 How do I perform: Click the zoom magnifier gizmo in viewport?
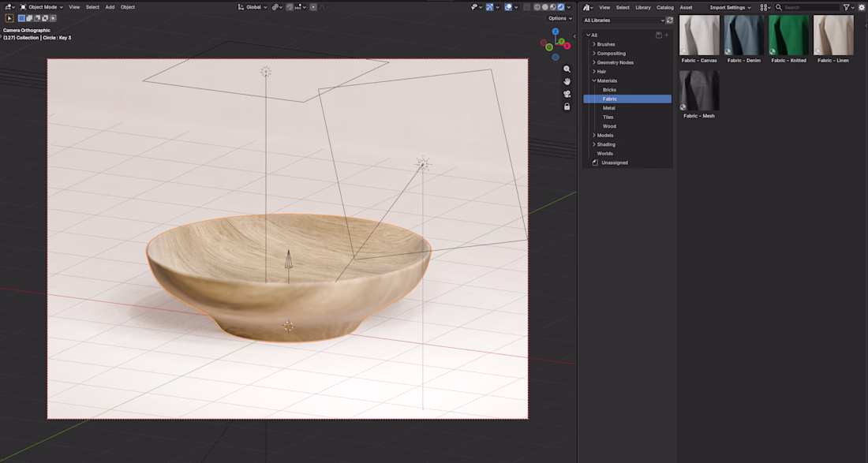(567, 69)
